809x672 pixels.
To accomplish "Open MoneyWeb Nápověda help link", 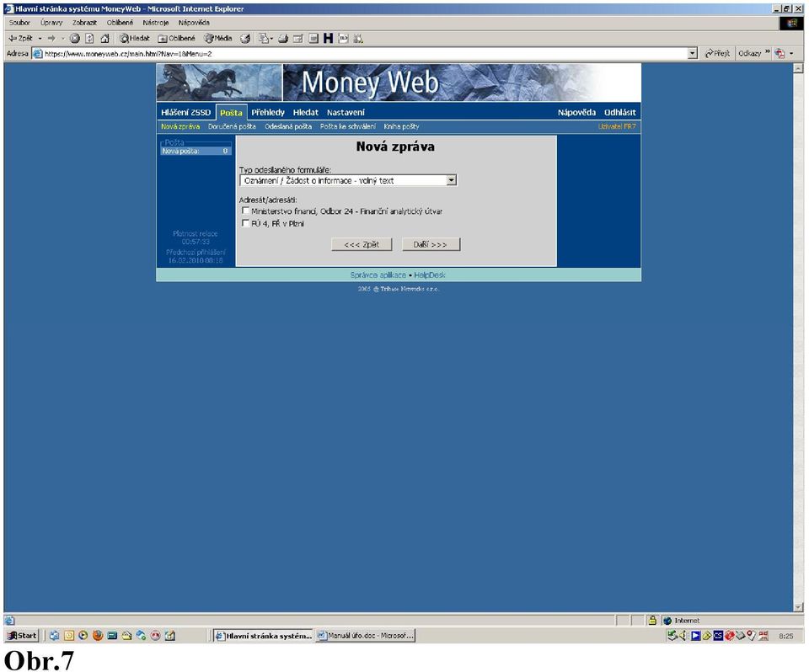I will click(x=576, y=113).
